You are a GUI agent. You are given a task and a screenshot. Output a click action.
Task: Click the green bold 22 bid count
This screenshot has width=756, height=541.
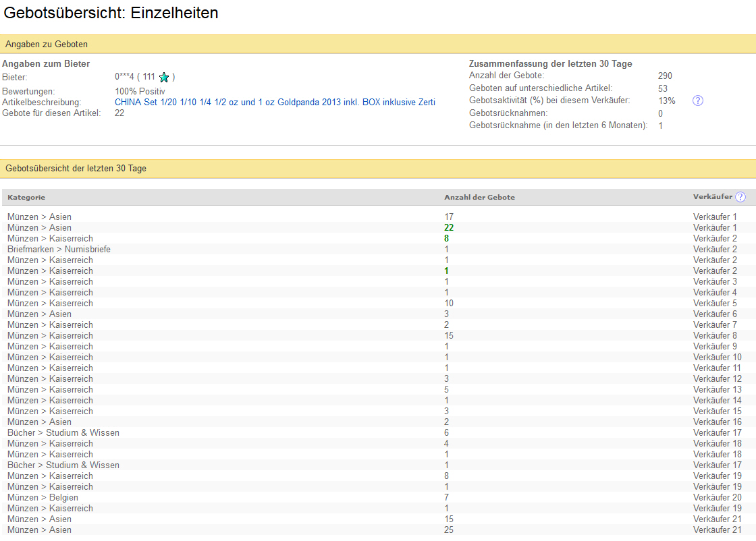tap(449, 227)
